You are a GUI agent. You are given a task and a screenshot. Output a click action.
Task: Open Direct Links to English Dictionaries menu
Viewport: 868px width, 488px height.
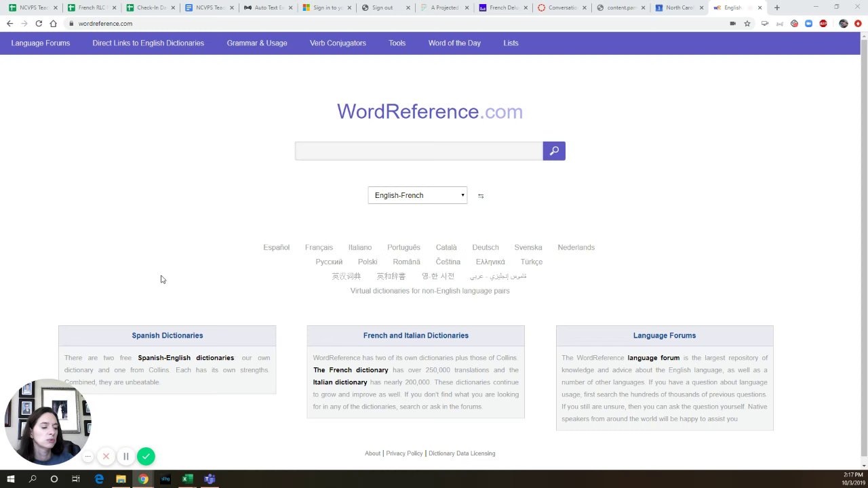[x=149, y=43]
